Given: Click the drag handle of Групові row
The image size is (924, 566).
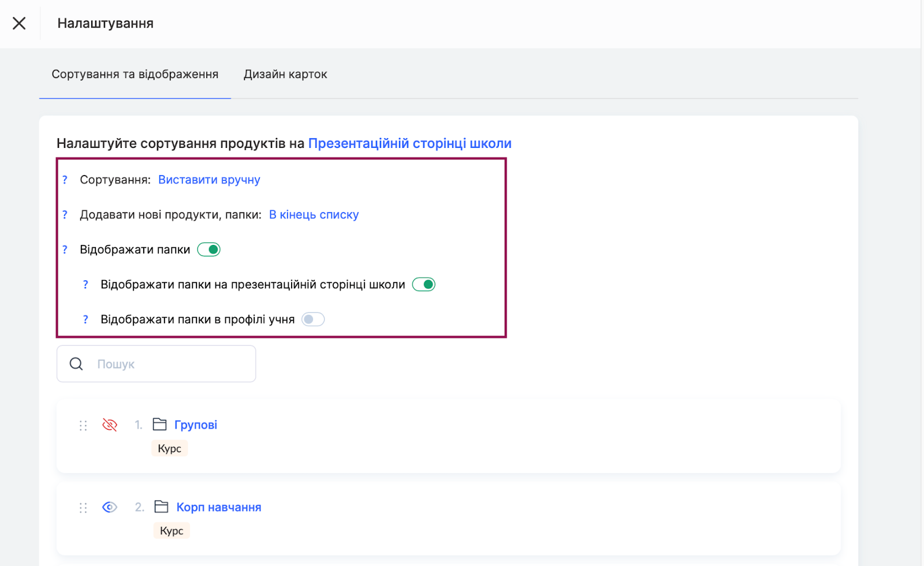Looking at the screenshot, I should 83,426.
